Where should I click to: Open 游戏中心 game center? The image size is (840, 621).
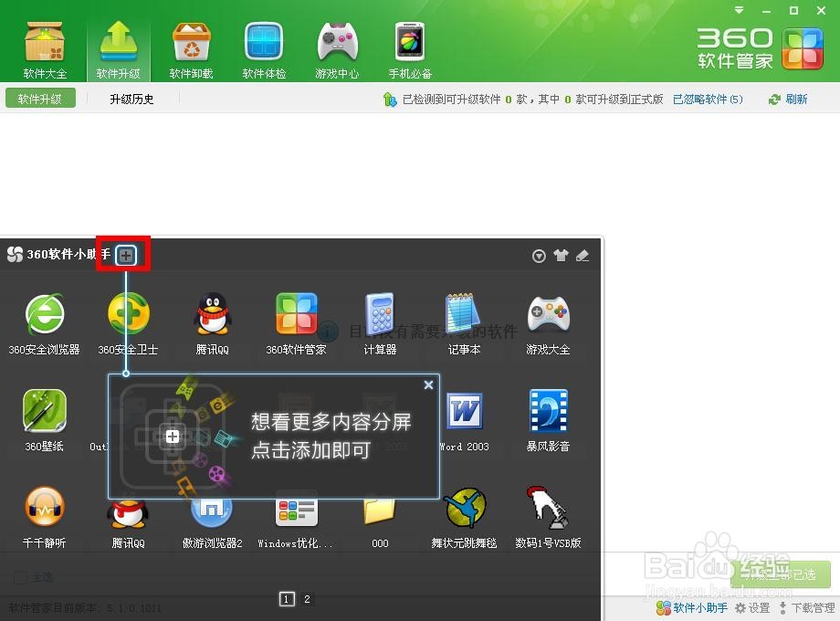337,50
